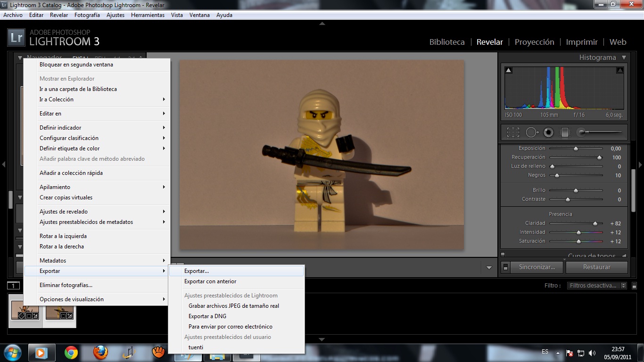Expand the Curva de tonos panel
This screenshot has height=362, width=644.
tap(624, 256)
